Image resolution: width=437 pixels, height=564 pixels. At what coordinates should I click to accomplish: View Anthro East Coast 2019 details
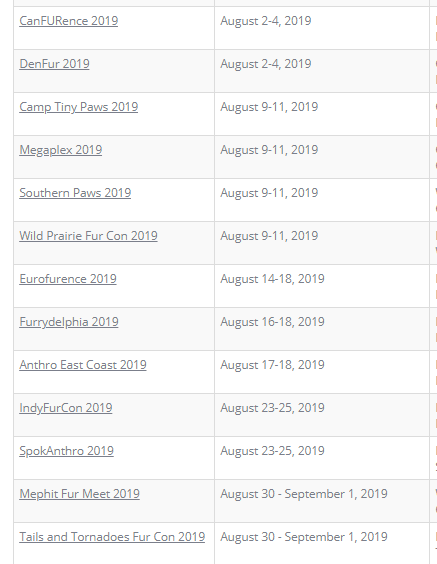coord(83,365)
